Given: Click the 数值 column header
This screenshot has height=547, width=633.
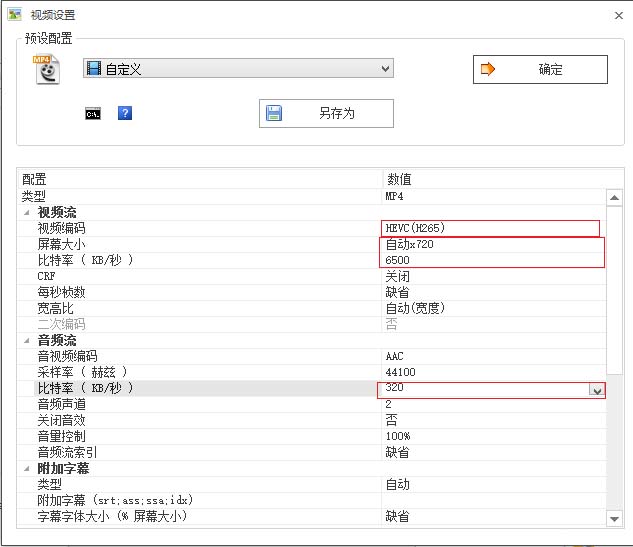Looking at the screenshot, I should (x=399, y=179).
